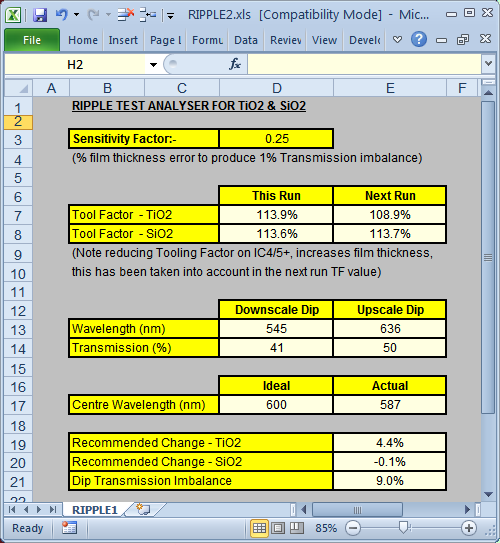
Task: Open the undo history dropdown arrow
Action: coord(76,15)
